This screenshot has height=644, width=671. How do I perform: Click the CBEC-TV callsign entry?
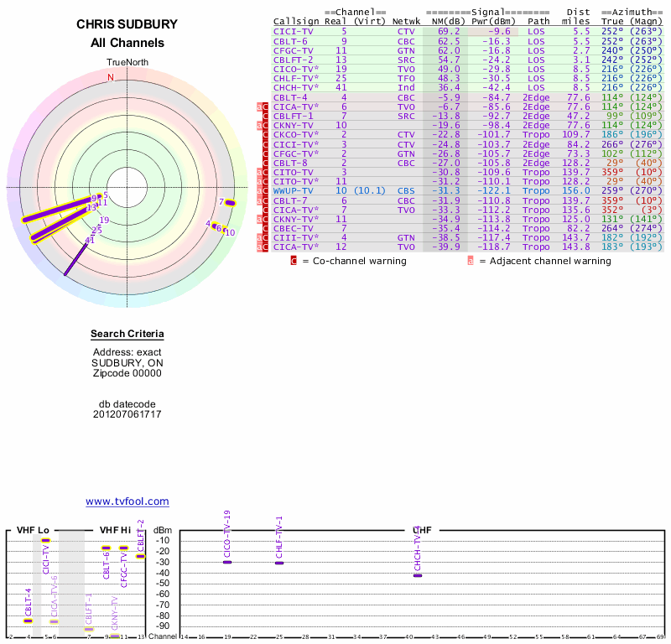click(x=291, y=228)
